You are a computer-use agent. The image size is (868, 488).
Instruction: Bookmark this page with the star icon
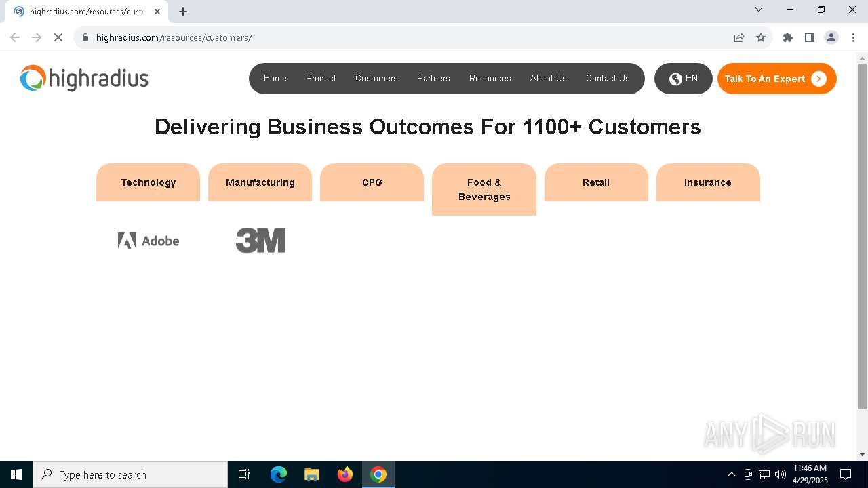pyautogui.click(x=761, y=37)
